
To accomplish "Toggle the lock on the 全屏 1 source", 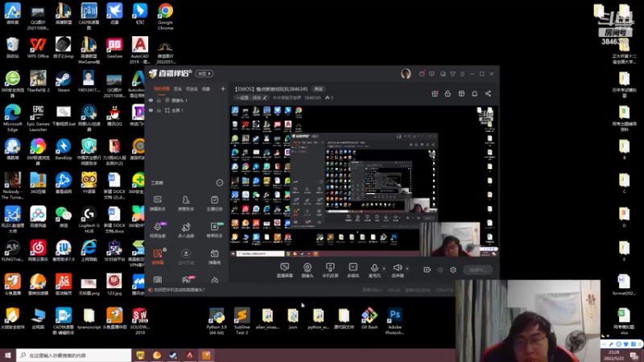I will [159, 110].
